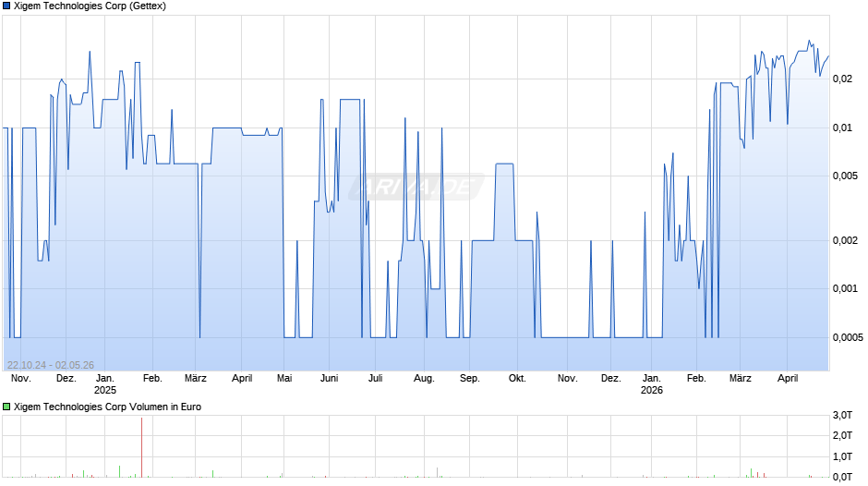Viewport: 868px width, 486px height.
Task: Click the "0,0005" price axis label
Action: point(848,337)
